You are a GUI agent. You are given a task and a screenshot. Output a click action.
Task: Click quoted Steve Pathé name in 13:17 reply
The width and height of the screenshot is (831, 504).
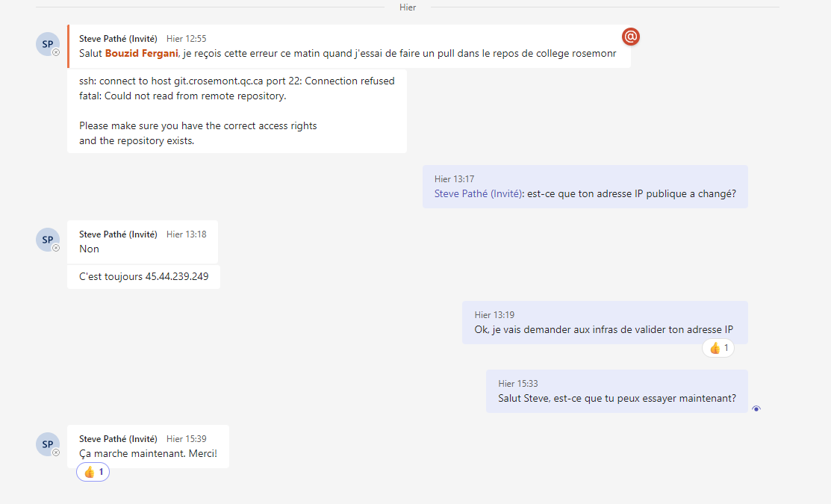[479, 193]
